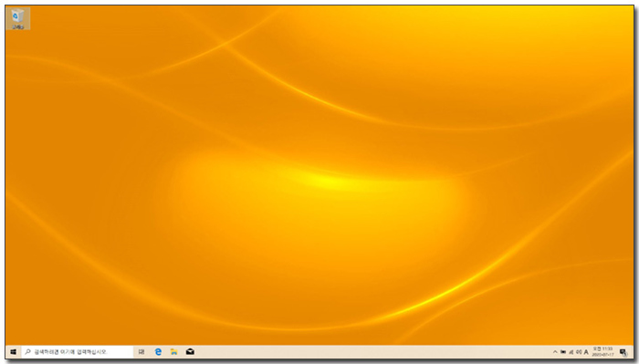Select the Recycle Bin label text

pyautogui.click(x=18, y=27)
